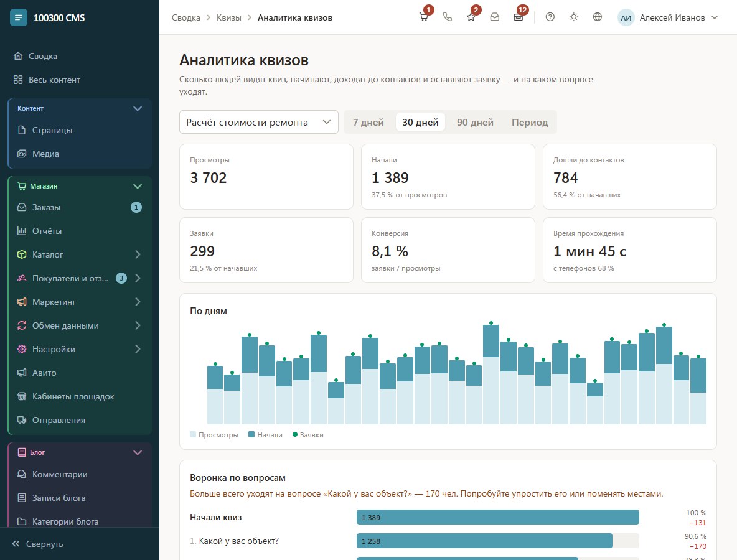Click the Обмен данными sync icon
The image size is (737, 560).
pos(22,325)
